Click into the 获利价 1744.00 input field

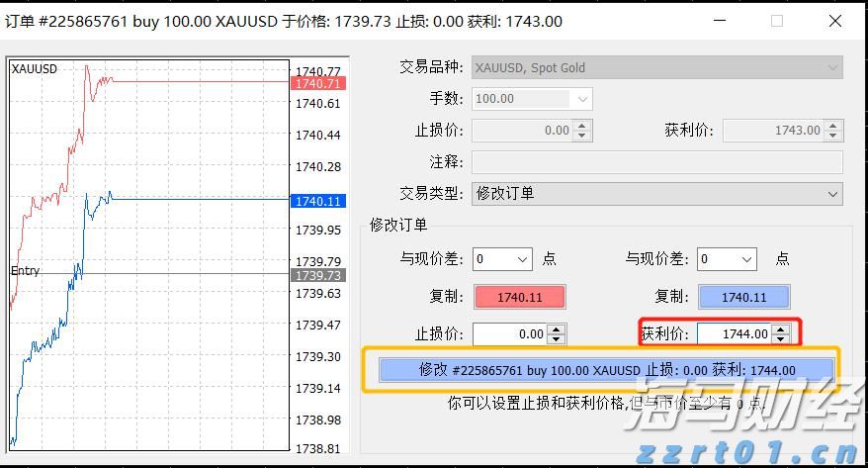tap(733, 334)
